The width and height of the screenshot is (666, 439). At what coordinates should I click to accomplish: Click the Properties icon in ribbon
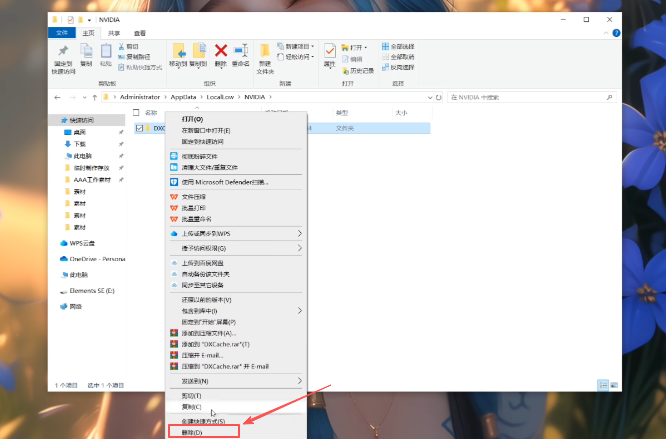[x=329, y=54]
